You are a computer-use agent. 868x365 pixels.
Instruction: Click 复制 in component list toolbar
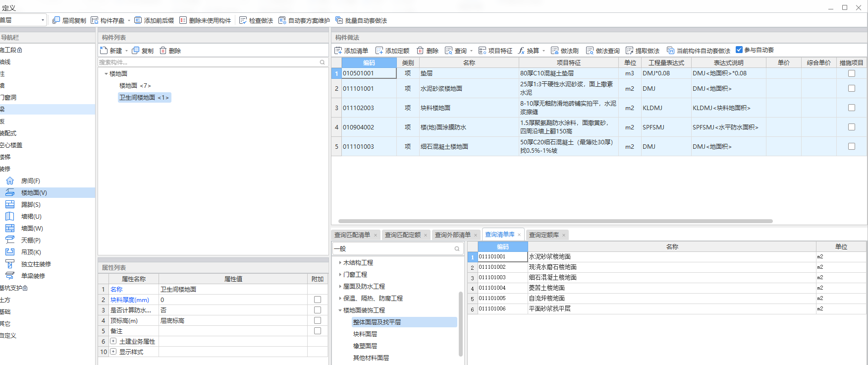[x=143, y=51]
